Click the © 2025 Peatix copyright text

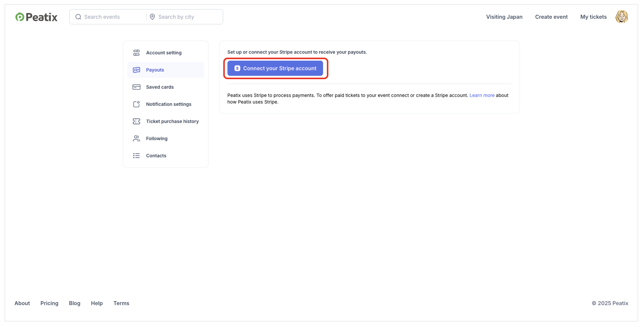610,303
